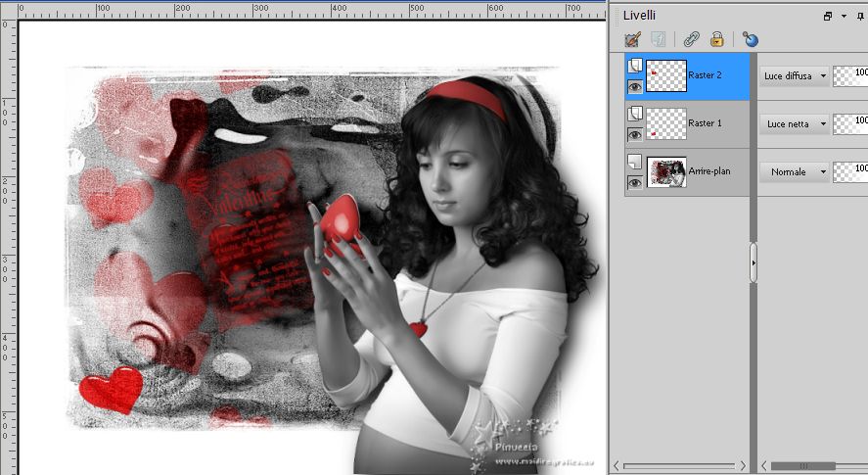Click the Livelli panel title

coord(639,16)
